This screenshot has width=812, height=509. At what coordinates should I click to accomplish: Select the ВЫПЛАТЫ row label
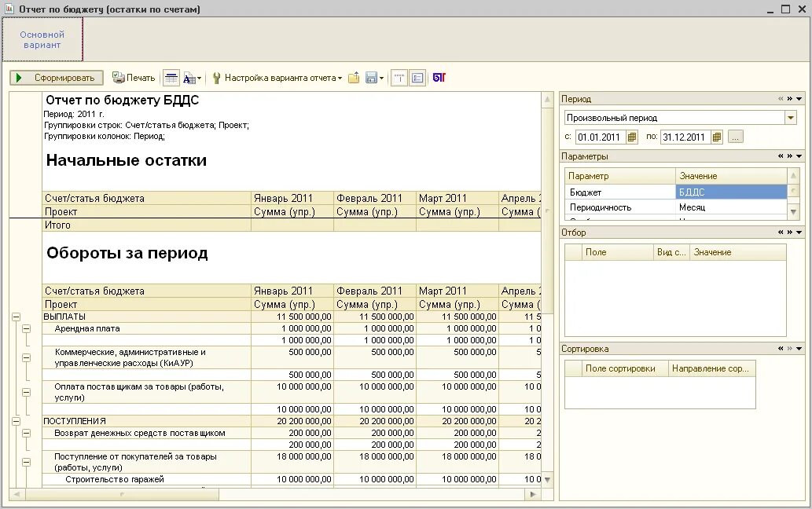(x=64, y=317)
